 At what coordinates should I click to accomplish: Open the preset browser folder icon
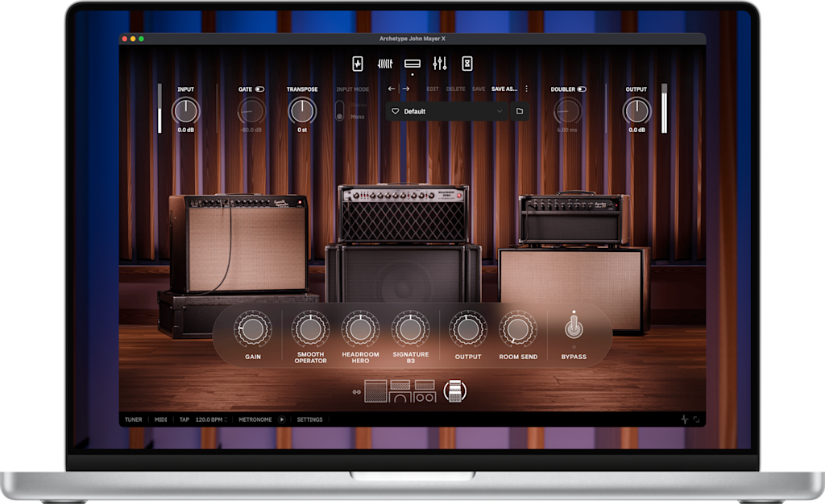tap(520, 111)
